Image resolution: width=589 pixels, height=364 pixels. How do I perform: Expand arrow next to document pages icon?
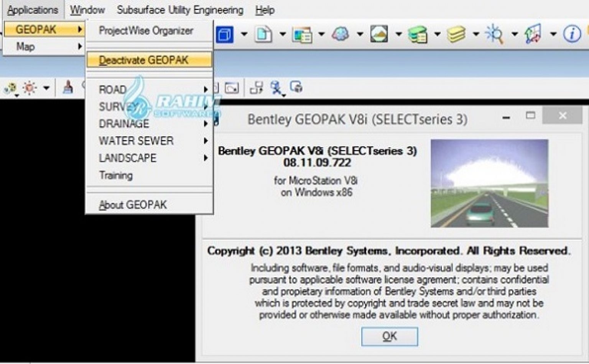coord(283,34)
